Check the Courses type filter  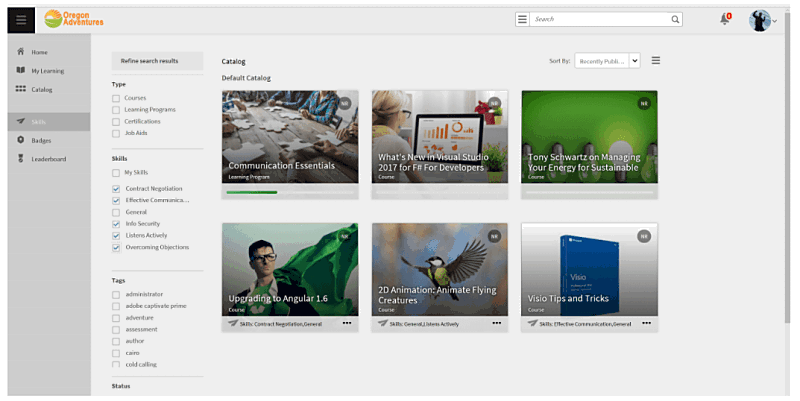pos(116,98)
